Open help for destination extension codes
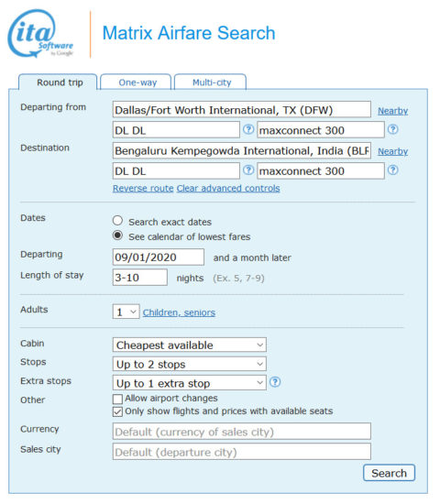The height and width of the screenshot is (504, 440). [392, 170]
